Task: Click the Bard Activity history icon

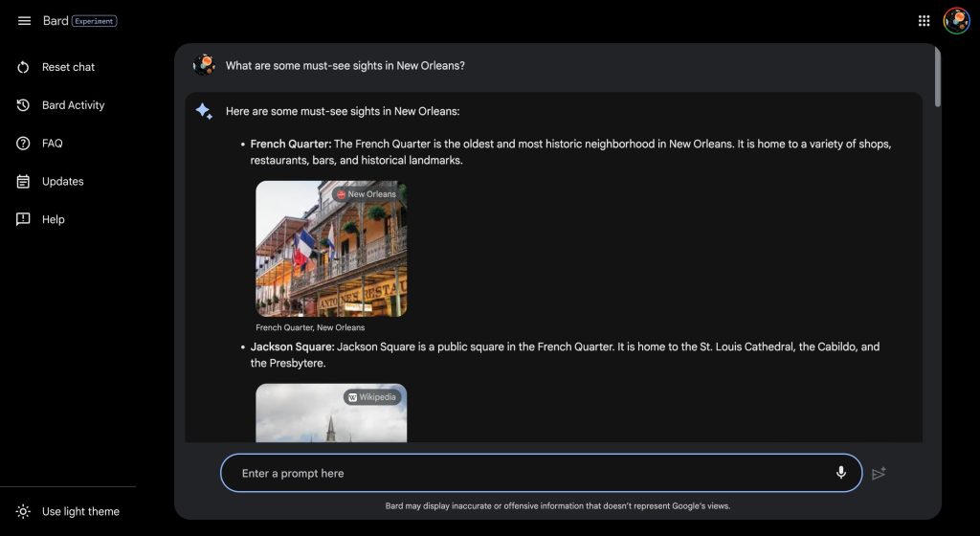Action: [24, 105]
